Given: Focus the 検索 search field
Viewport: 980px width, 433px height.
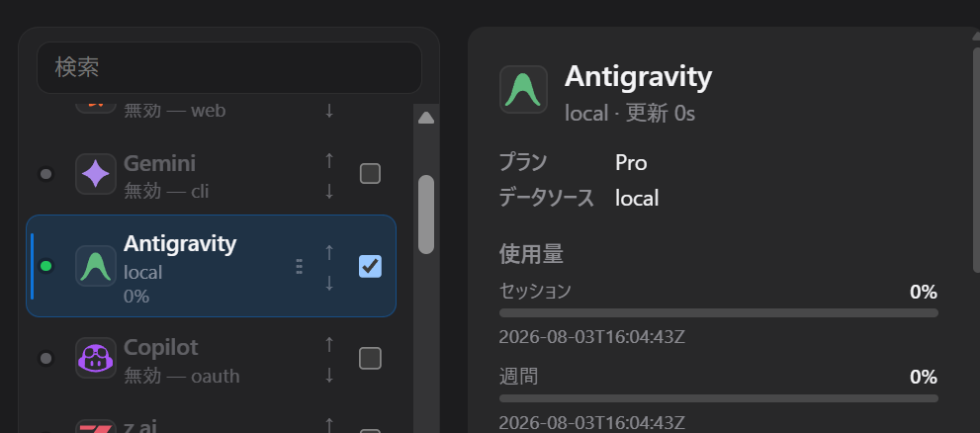Looking at the screenshot, I should click(x=229, y=67).
